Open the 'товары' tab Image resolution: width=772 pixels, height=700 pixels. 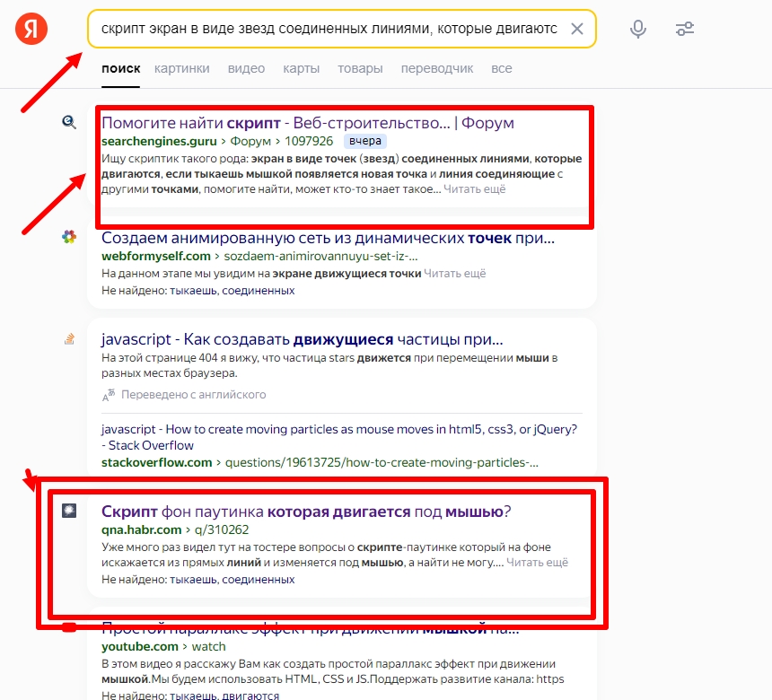pos(360,68)
